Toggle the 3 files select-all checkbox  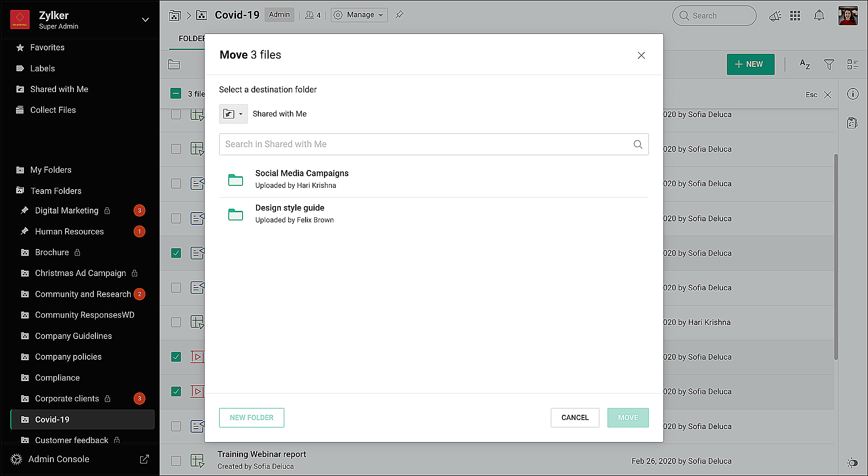(x=176, y=94)
